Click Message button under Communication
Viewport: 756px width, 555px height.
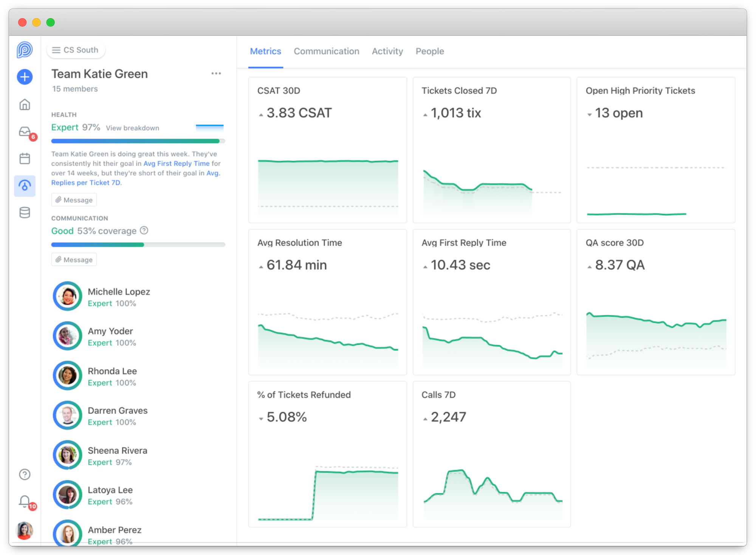point(74,259)
